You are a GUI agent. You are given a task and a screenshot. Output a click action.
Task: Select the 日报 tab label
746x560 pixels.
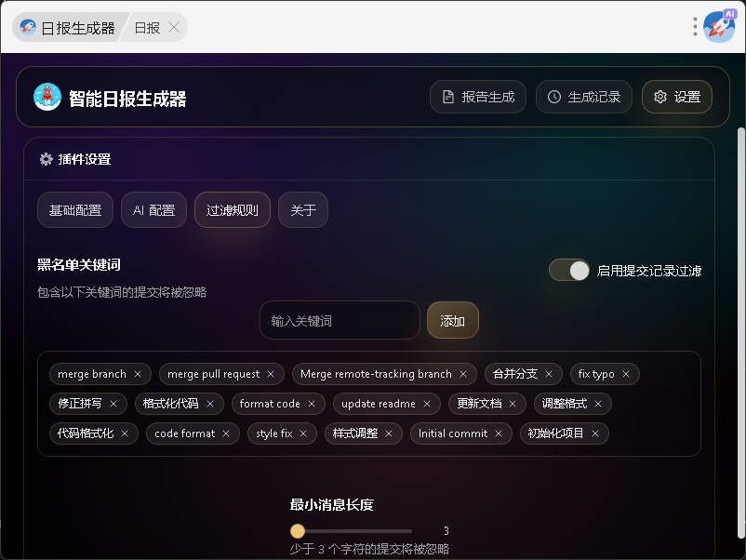tap(148, 28)
